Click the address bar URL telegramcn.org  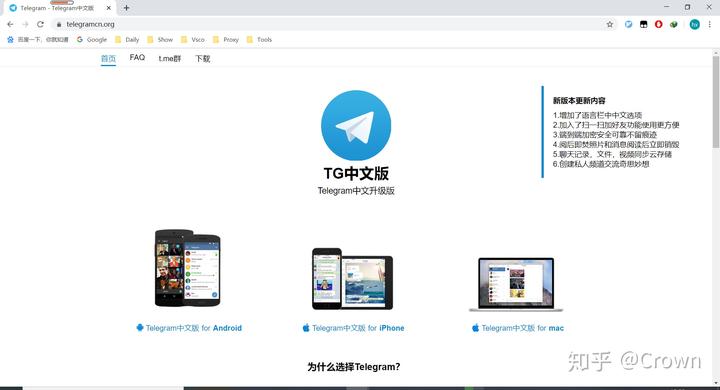(90, 24)
